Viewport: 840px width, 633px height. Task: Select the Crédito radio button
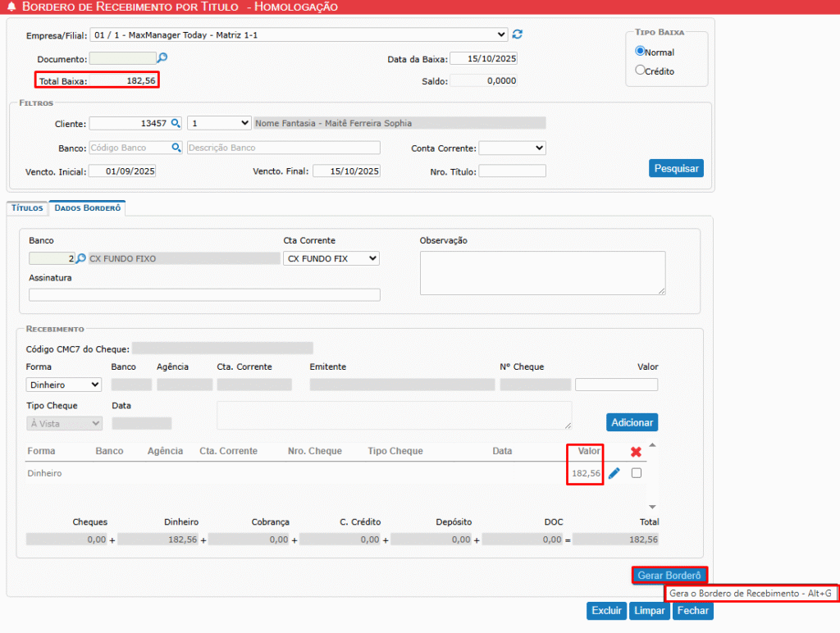click(x=641, y=71)
